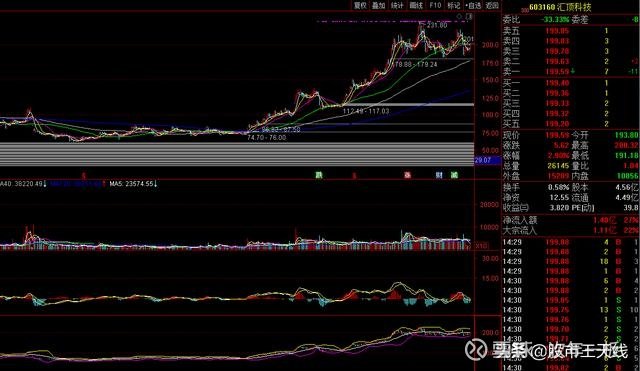Screen dimensions: 640x371
Task: Click the 112.48 - 117.03 support line label
Action: point(366,111)
